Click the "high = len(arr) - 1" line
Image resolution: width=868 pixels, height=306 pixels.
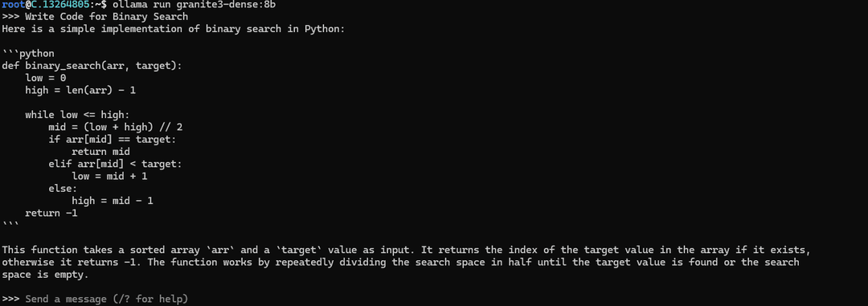coord(80,90)
